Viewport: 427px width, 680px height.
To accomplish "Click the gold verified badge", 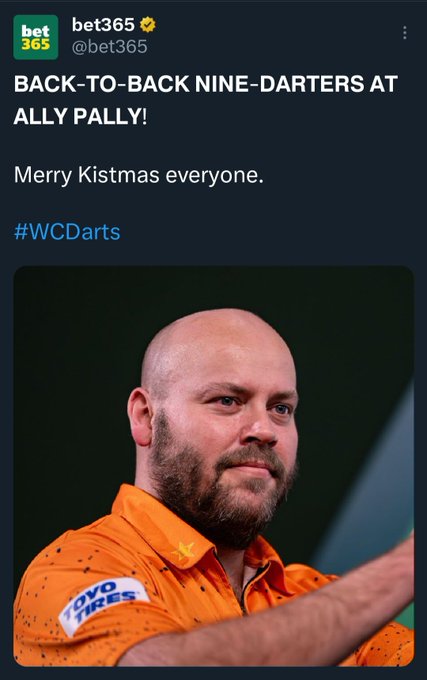I will [x=148, y=25].
